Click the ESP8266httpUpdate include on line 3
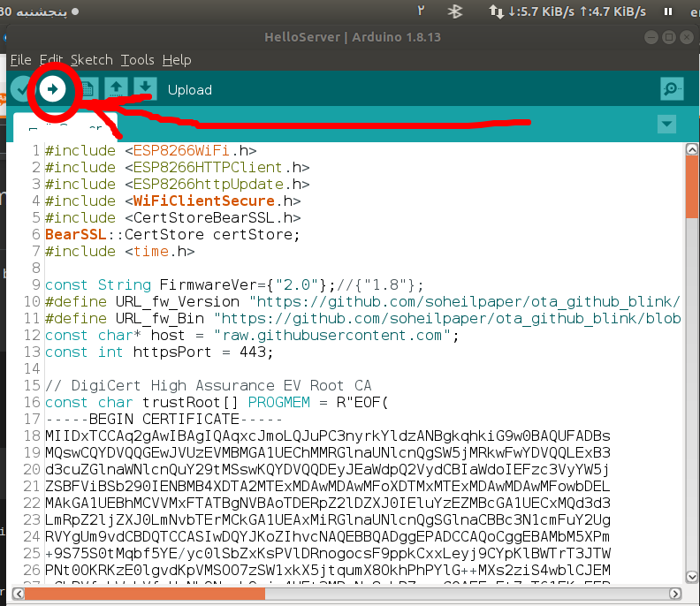700x606 pixels. (x=178, y=184)
